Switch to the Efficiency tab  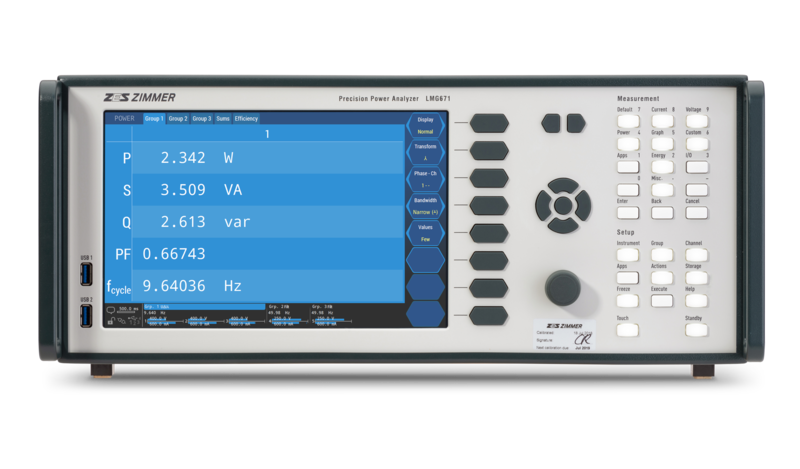tap(246, 119)
